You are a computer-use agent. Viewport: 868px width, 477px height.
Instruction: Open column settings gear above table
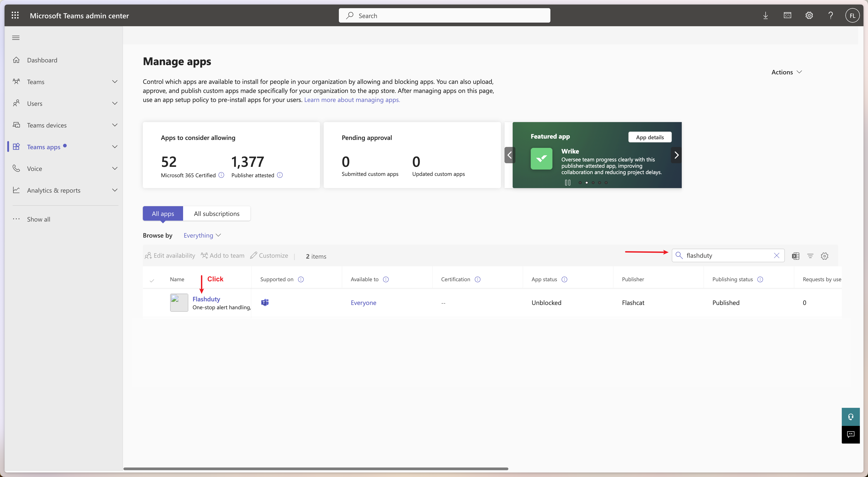point(825,256)
